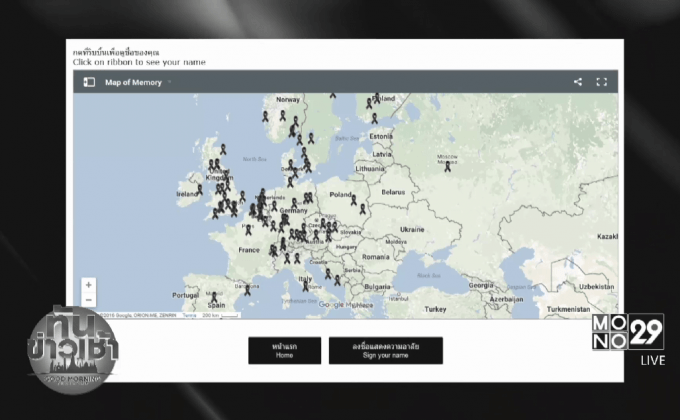Click the ribbon marker over Ireland

tap(199, 187)
